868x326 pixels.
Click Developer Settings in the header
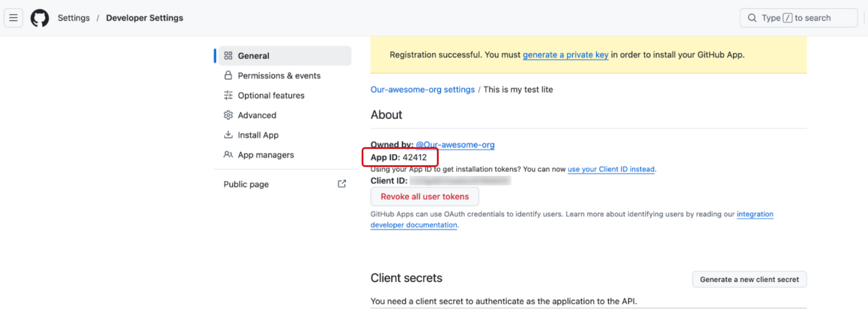[x=145, y=18]
